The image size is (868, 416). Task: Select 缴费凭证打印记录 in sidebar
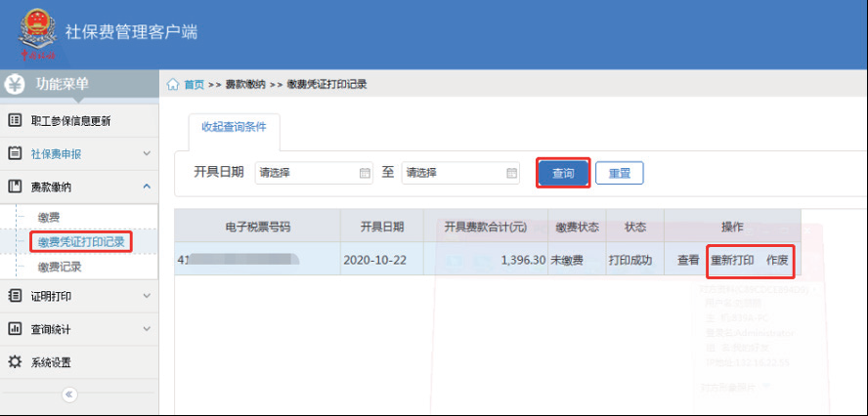click(82, 240)
